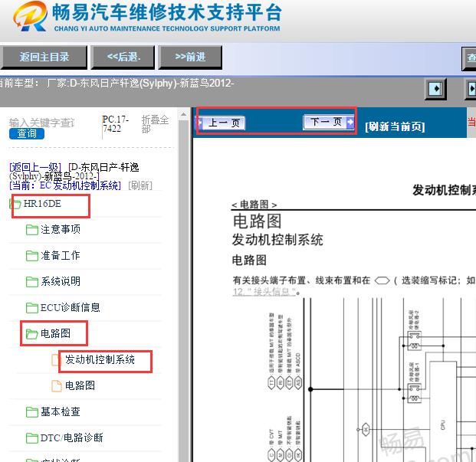Click the 返回上一级 link
This screenshot has width=476, height=462.
click(x=35, y=167)
